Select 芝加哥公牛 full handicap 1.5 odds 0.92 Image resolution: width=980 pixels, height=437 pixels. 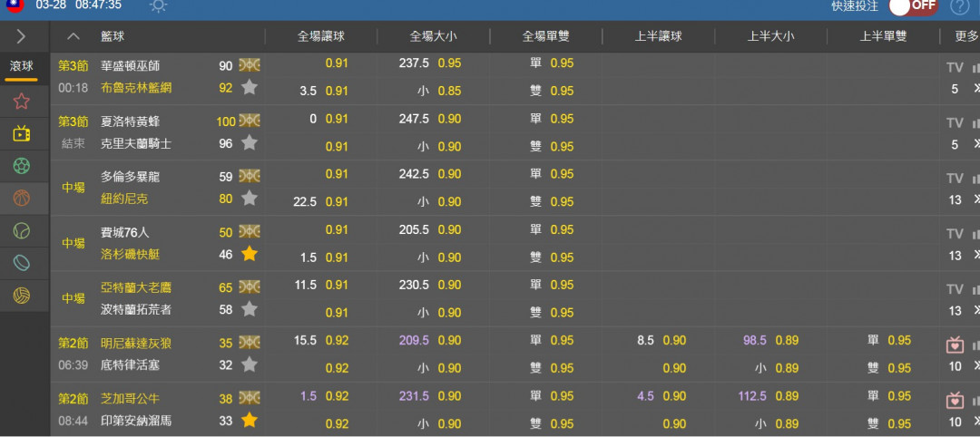click(x=337, y=396)
